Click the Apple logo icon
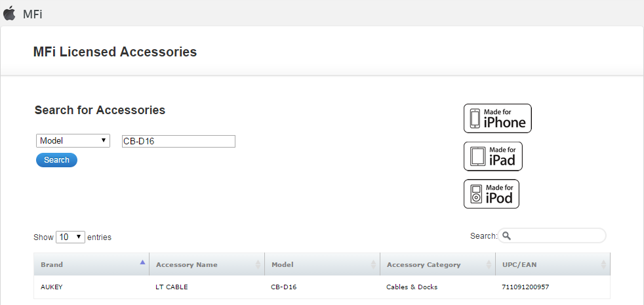The image size is (644, 305). (x=9, y=13)
